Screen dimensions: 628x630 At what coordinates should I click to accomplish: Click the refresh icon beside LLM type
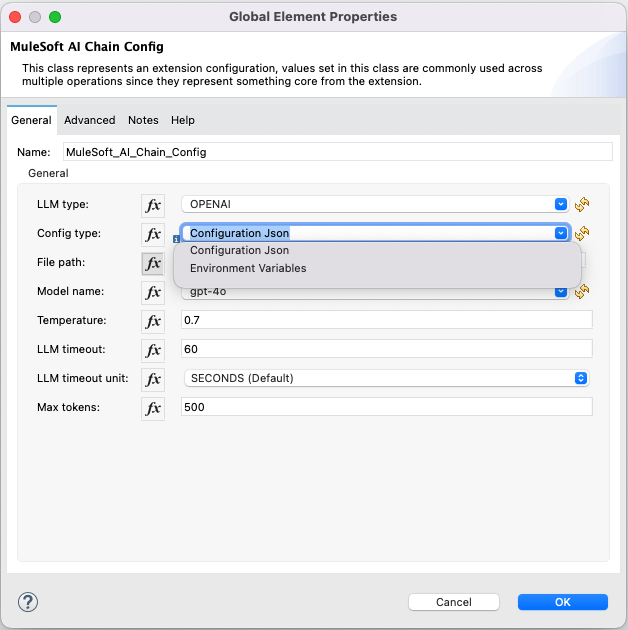point(582,204)
